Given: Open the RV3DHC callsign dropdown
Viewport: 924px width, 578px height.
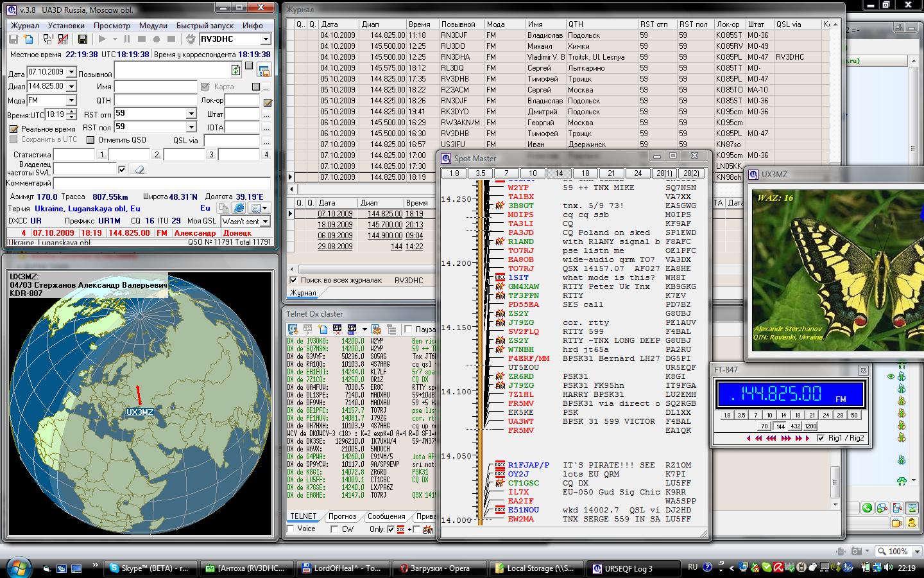Looking at the screenshot, I should tap(266, 39).
